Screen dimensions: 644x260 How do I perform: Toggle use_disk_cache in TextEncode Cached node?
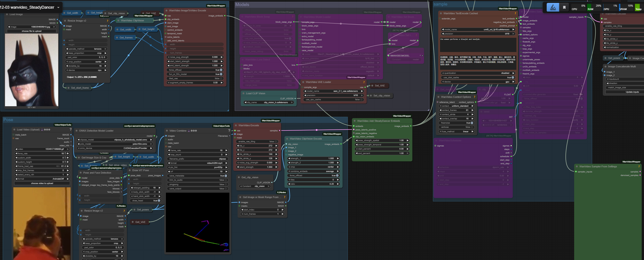(513, 78)
